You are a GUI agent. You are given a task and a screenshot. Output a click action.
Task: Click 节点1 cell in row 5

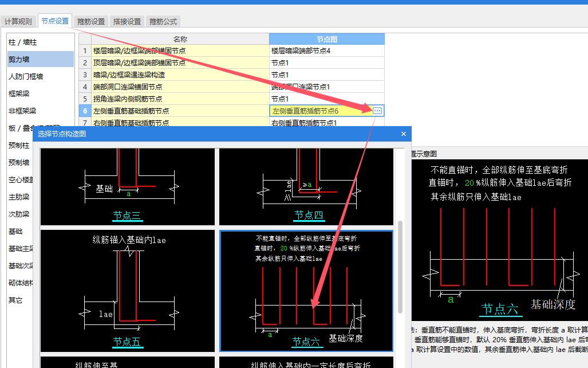pyautogui.click(x=326, y=99)
